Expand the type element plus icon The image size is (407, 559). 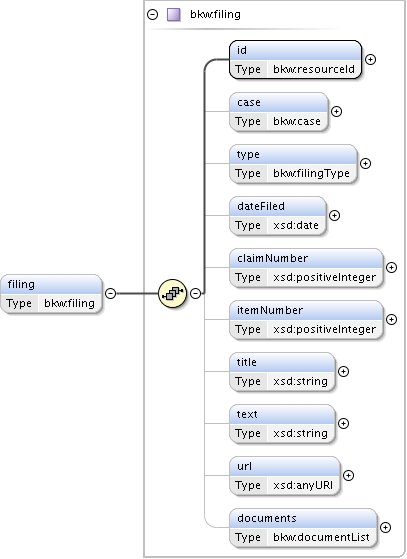pyautogui.click(x=365, y=164)
